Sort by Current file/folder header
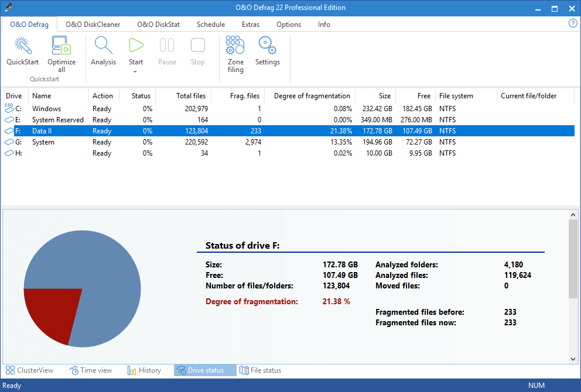Image resolution: width=581 pixels, height=392 pixels. point(535,96)
